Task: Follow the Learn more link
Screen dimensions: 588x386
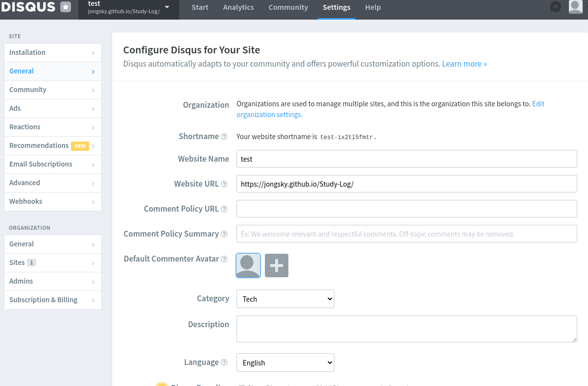Action: click(x=464, y=64)
